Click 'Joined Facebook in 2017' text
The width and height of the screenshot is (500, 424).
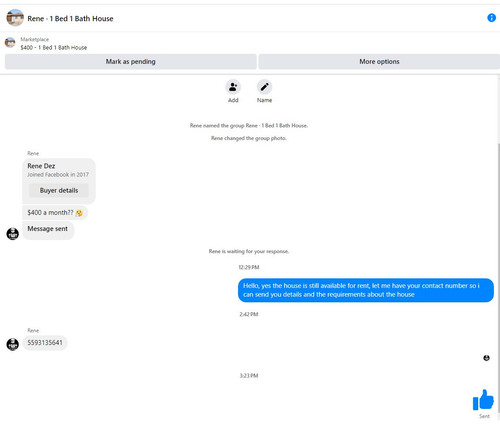pyautogui.click(x=58, y=175)
